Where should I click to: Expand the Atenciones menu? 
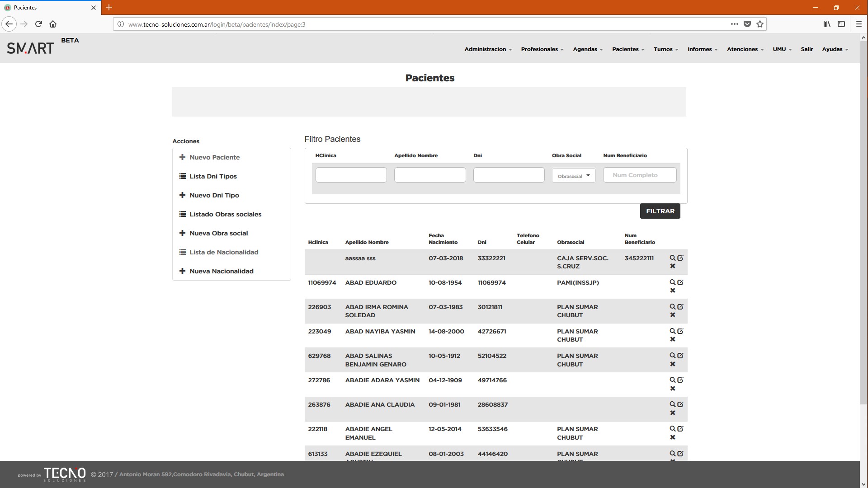tap(745, 49)
